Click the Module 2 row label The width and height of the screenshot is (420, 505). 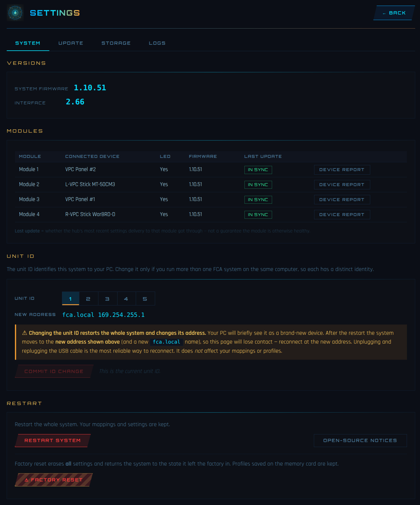coord(29,184)
